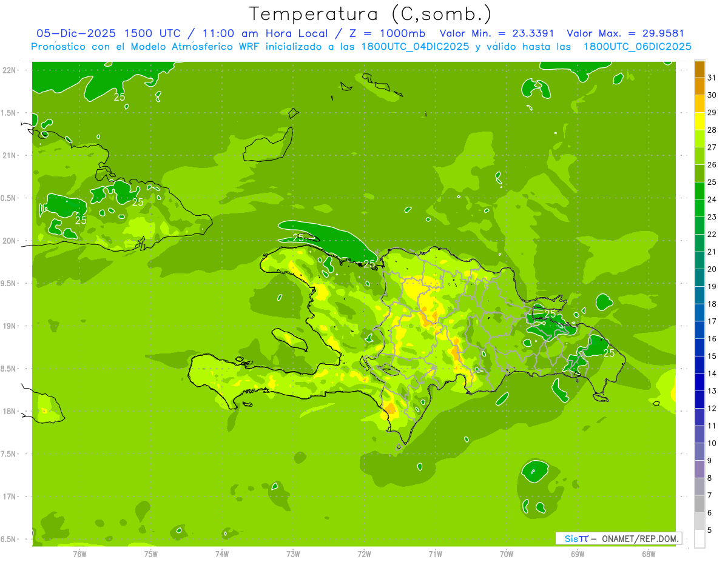Click the color scale value "14"

point(712,373)
